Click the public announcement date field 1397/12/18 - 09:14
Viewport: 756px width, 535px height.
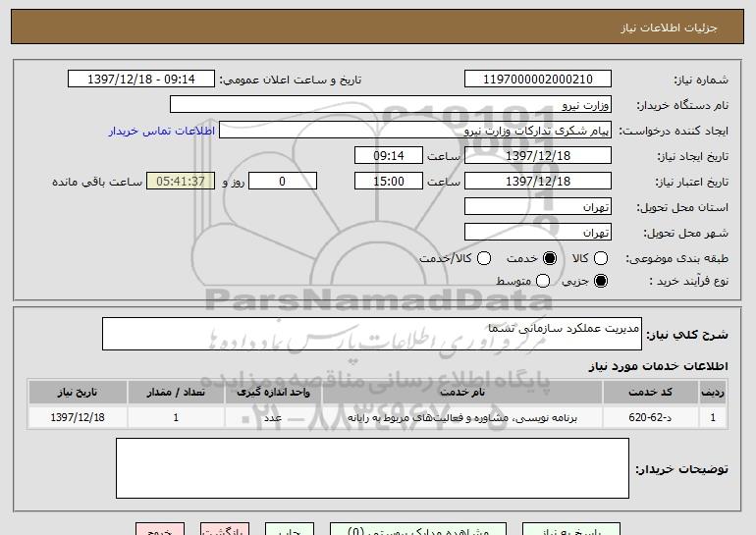point(141,80)
